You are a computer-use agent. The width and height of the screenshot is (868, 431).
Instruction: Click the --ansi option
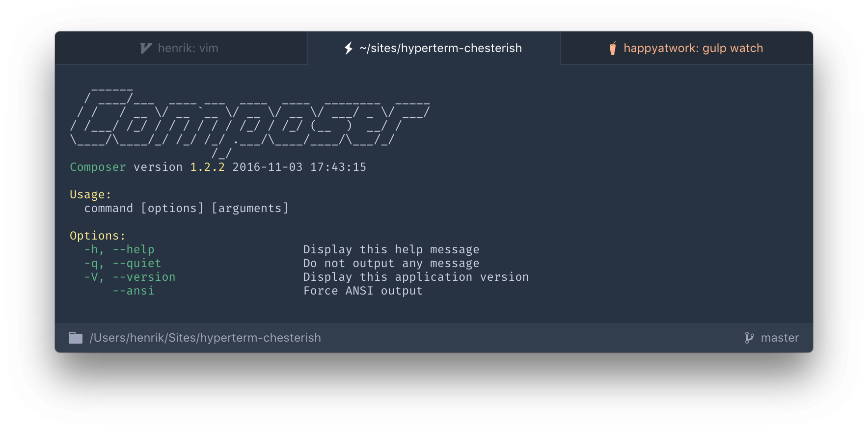134,291
